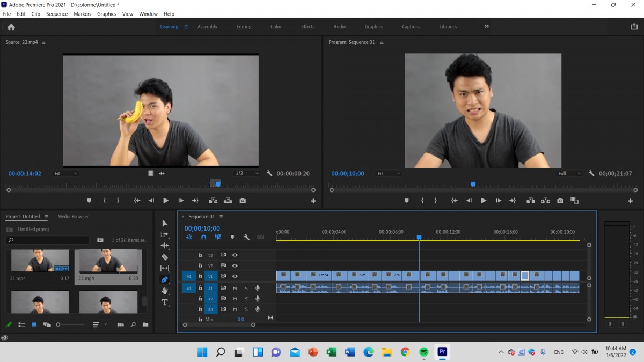Viewport: 644px width, 362px height.
Task: Select the Pen tool in the toolbox
Action: [165, 279]
